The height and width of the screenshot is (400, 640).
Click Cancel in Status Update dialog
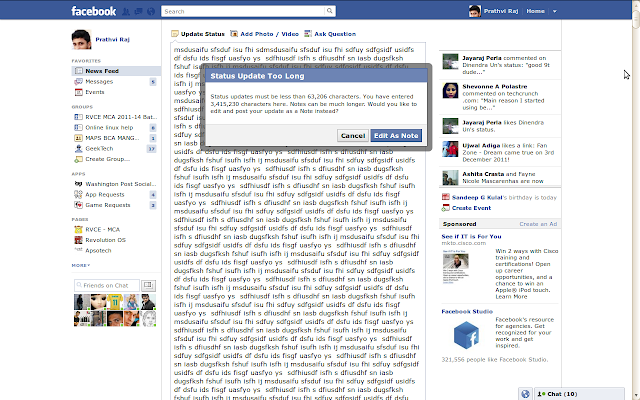[x=353, y=136]
